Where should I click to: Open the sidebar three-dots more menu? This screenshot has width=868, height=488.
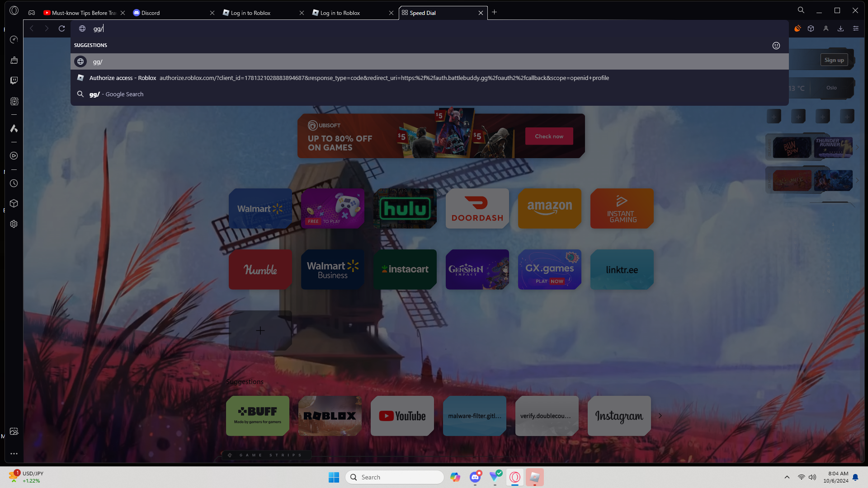pyautogui.click(x=14, y=453)
